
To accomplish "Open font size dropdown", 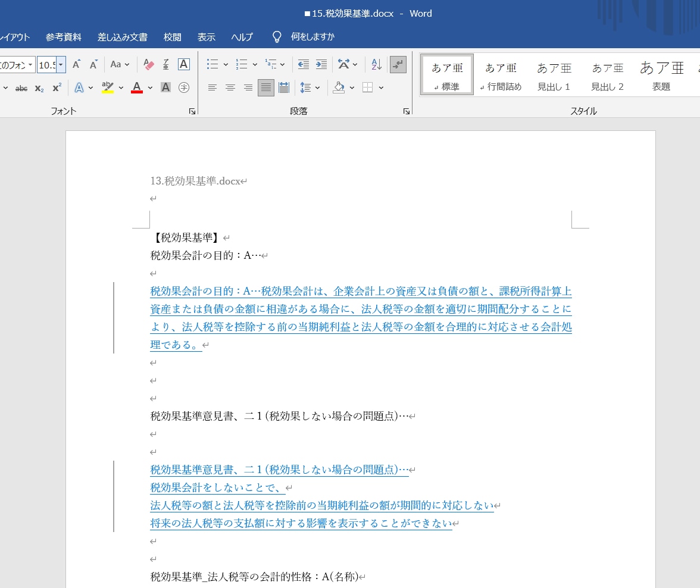I will point(61,65).
